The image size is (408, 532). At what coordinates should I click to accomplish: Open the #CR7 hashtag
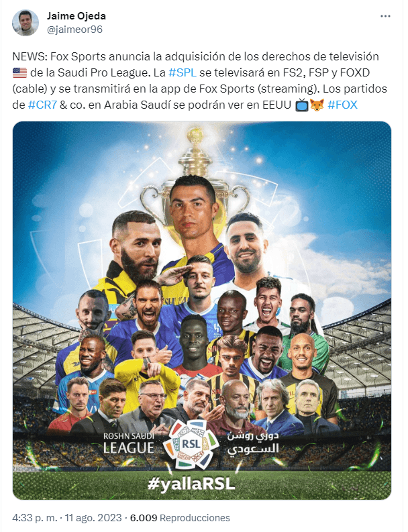pyautogui.click(x=42, y=105)
